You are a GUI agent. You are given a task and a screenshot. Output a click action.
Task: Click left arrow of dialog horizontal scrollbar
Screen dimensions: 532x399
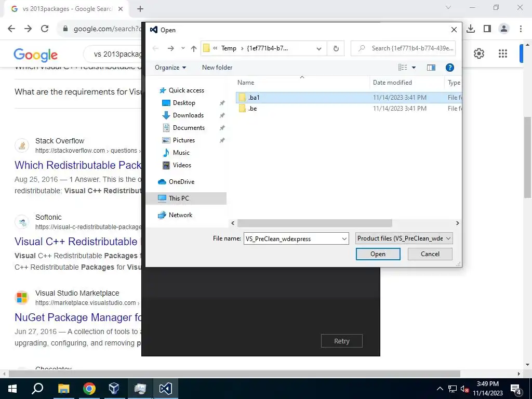233,223
